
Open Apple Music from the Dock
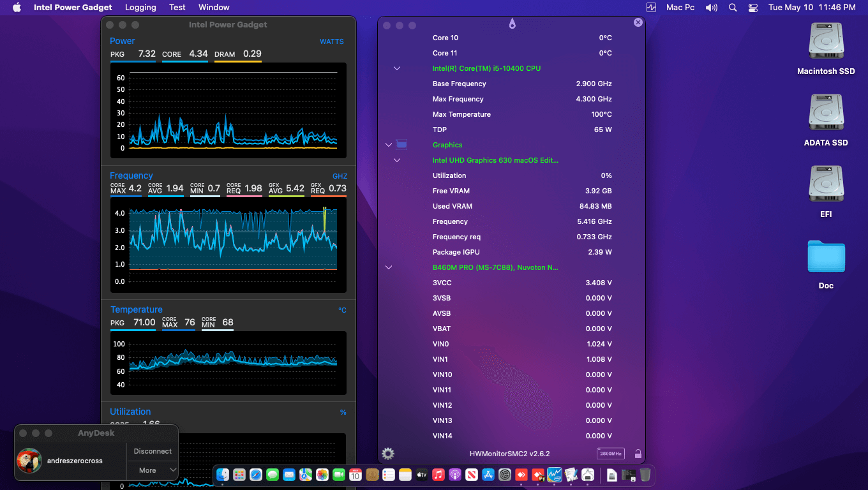(x=438, y=475)
